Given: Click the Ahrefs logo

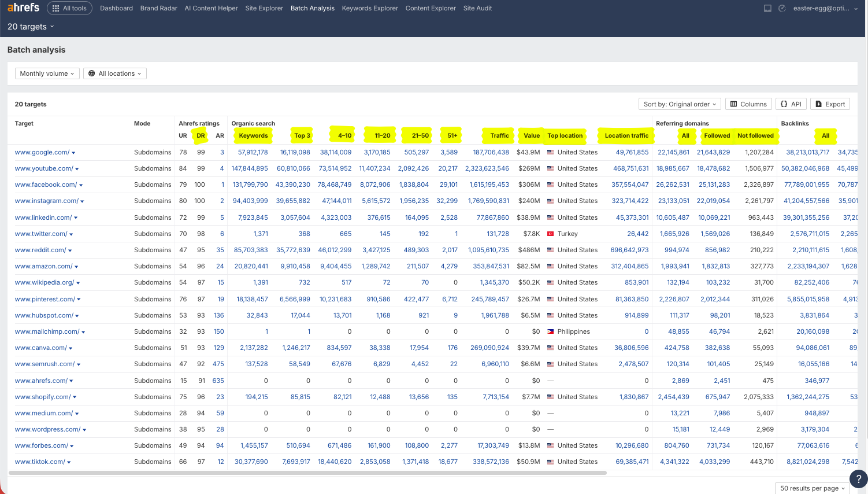Looking at the screenshot, I should 23,8.
